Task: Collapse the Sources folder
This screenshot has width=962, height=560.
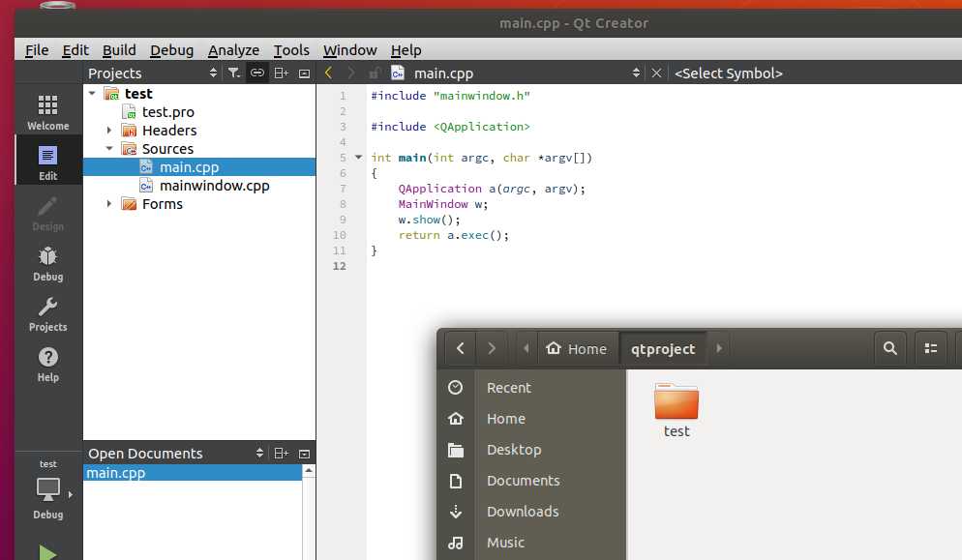Action: [109, 148]
